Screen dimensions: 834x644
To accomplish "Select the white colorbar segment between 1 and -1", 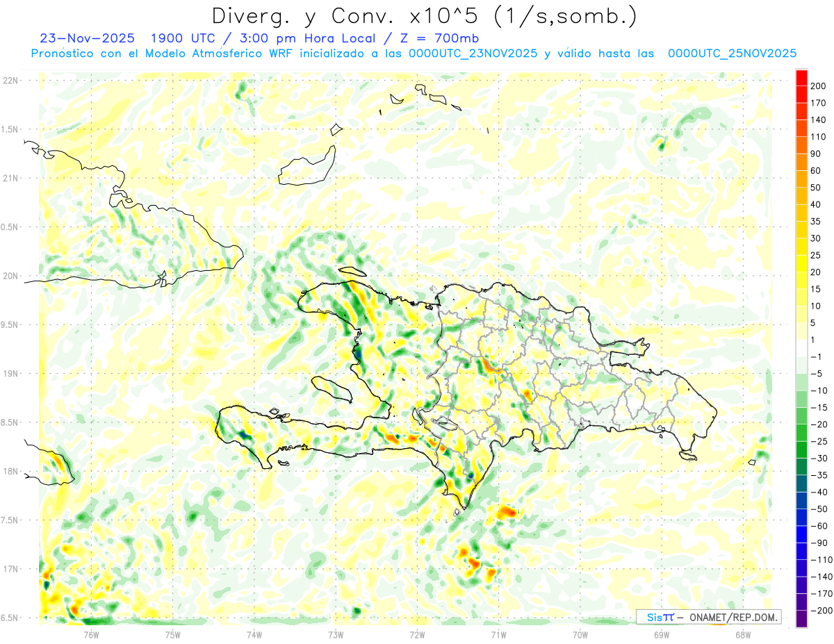I will [801, 349].
